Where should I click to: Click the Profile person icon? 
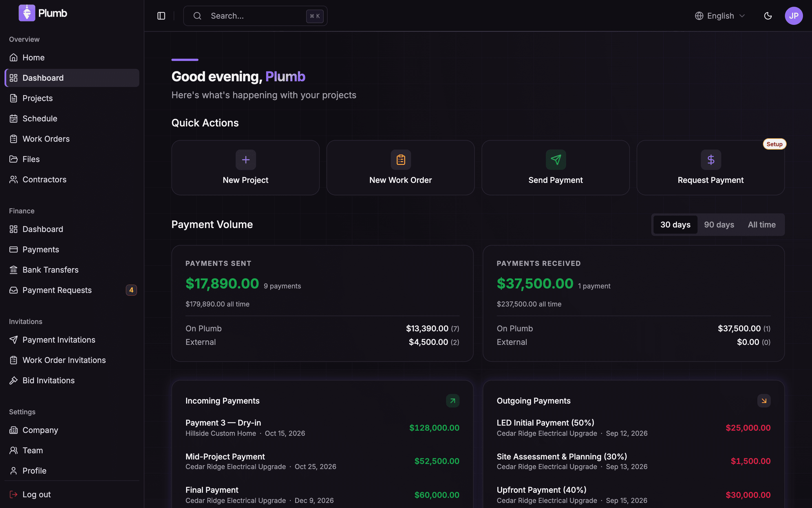coord(14,471)
